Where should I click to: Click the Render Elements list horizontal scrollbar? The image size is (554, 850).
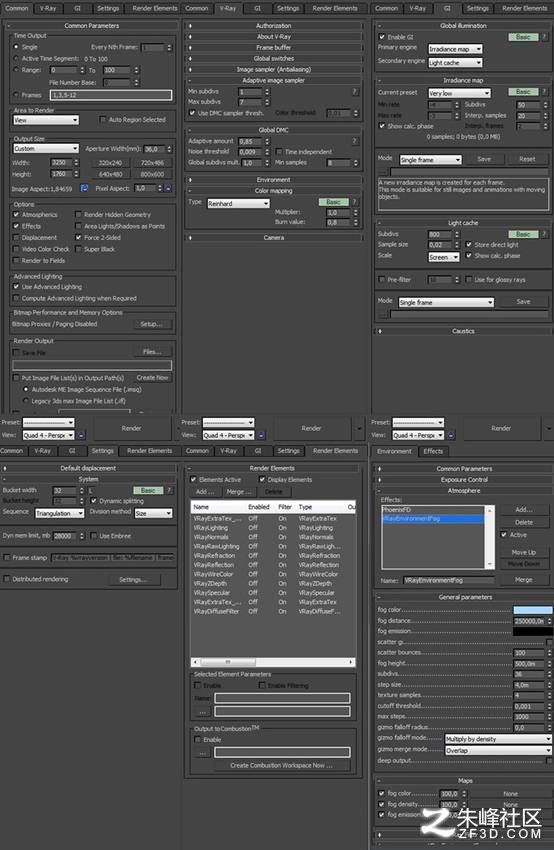pos(273,662)
